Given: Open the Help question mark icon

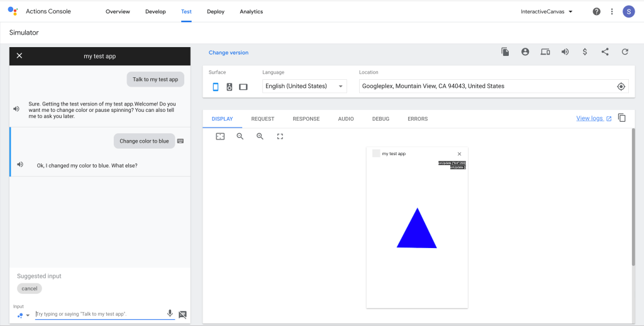Looking at the screenshot, I should coord(596,11).
